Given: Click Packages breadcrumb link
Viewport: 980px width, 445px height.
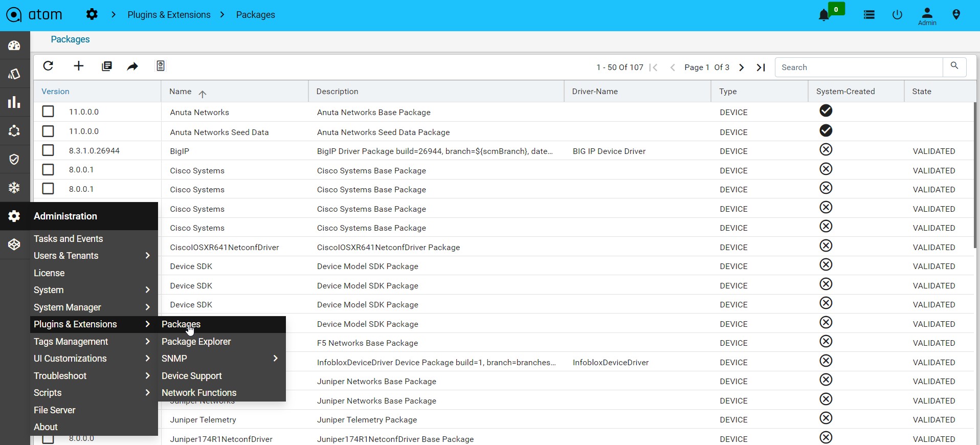Looking at the screenshot, I should tap(255, 15).
